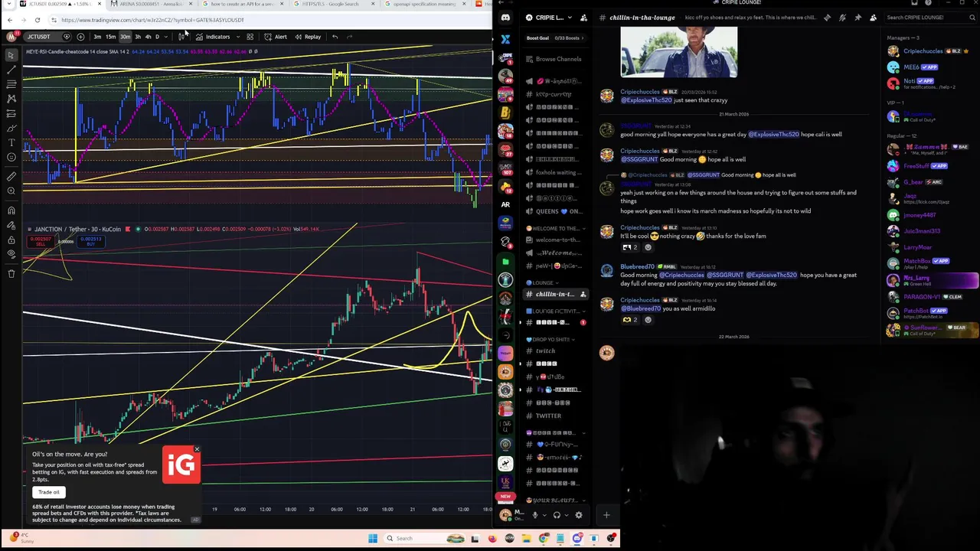Start bar Replay mode

[308, 37]
